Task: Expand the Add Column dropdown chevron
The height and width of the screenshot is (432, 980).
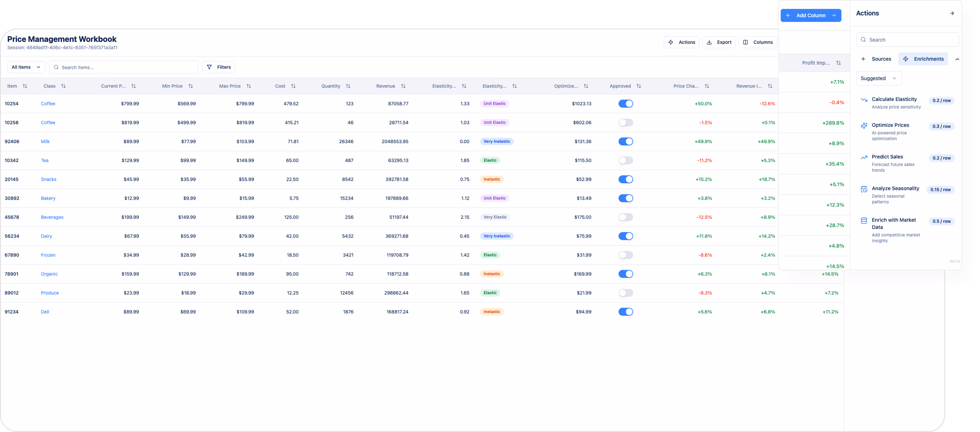Action: (835, 15)
